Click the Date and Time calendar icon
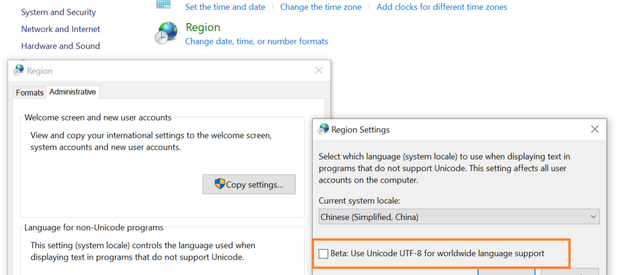This screenshot has width=644, height=275. 163,4
